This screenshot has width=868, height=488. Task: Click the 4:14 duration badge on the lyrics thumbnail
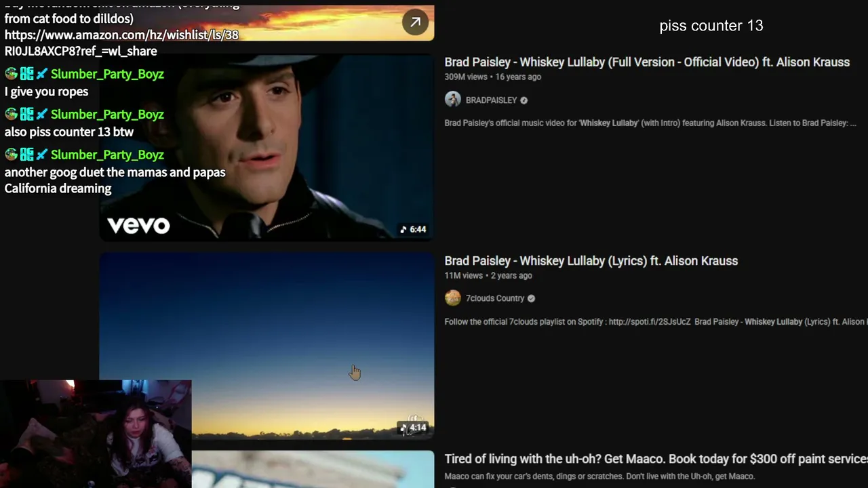pos(413,428)
